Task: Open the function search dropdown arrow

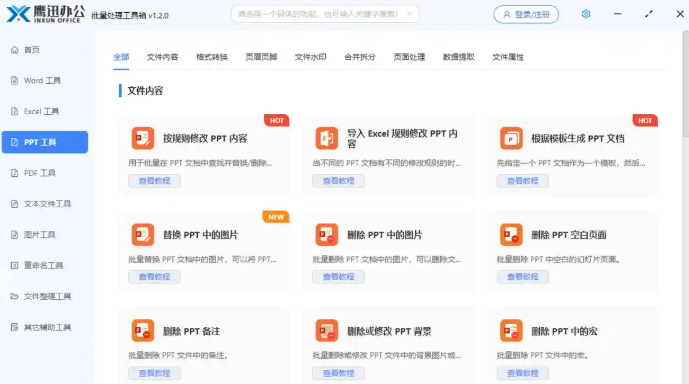Action: click(410, 14)
